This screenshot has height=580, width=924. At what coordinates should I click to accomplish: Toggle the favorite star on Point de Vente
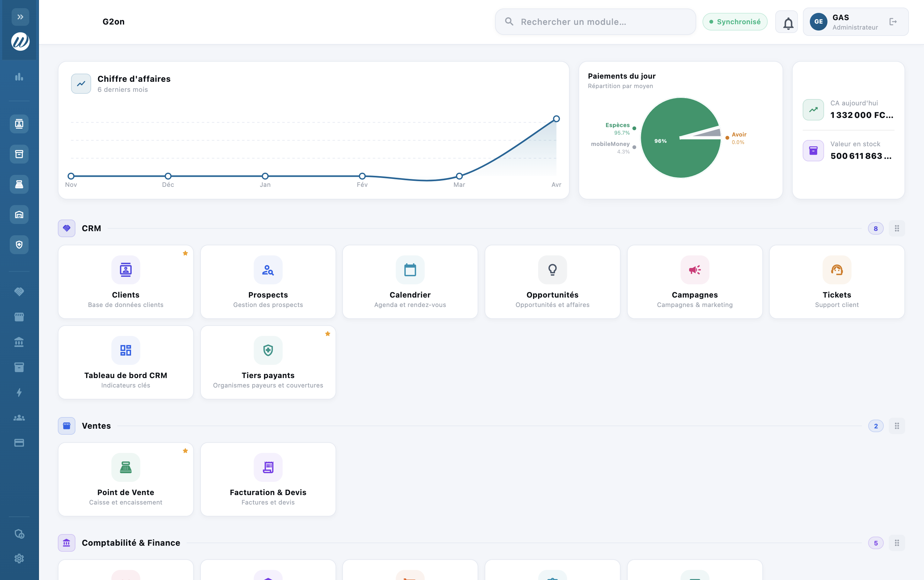[185, 451]
